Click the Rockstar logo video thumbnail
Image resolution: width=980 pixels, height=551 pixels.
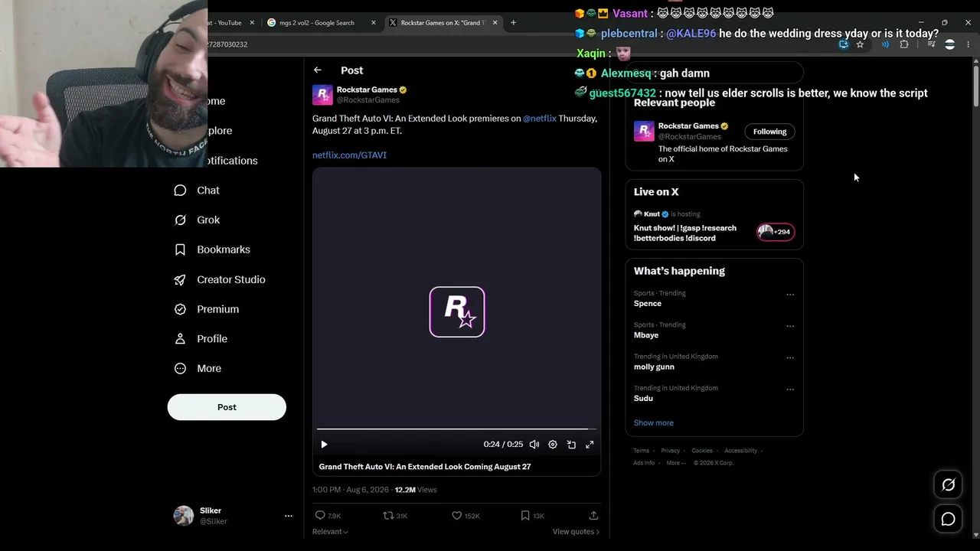(457, 312)
